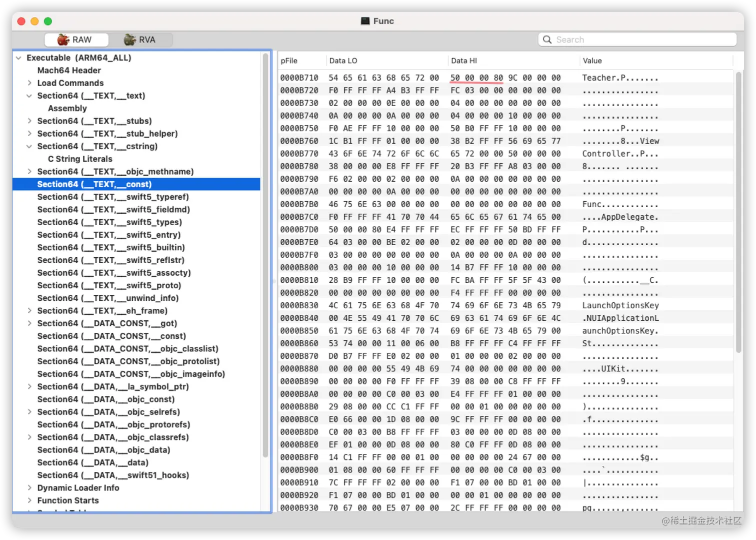The height and width of the screenshot is (540, 756).
Task: Expand Section64 (__TEXT,__objc_methname) node
Action: pos(29,172)
